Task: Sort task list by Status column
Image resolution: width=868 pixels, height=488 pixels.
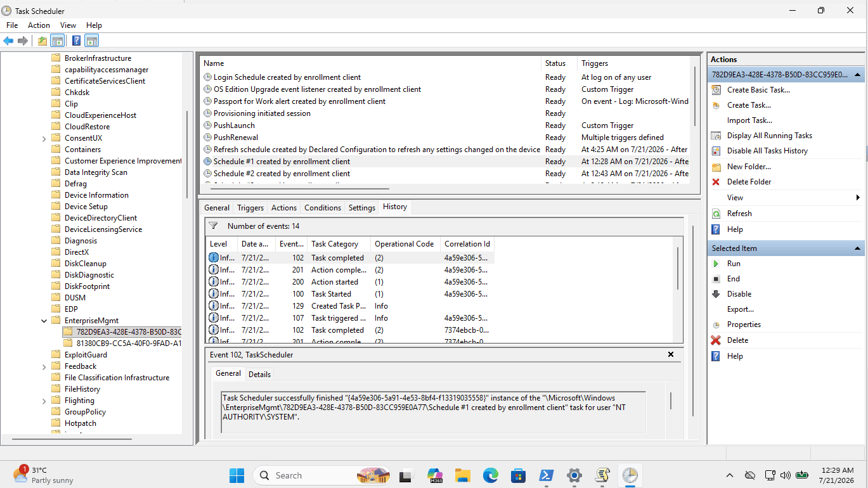Action: (x=559, y=63)
